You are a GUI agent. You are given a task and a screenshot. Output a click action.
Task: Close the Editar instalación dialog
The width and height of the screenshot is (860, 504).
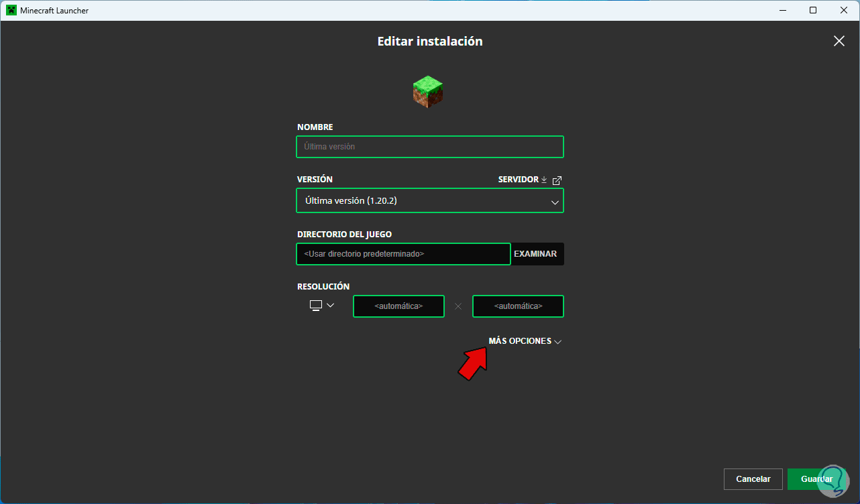point(839,41)
